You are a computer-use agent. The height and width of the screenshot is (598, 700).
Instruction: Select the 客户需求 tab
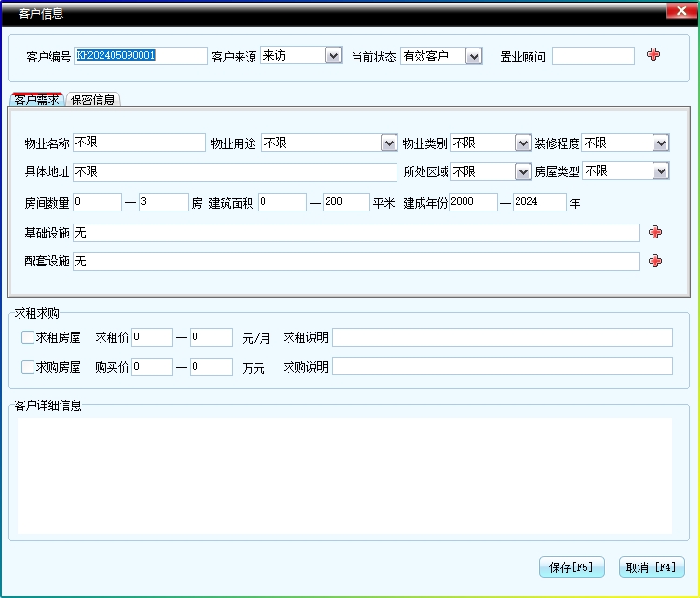[37, 100]
